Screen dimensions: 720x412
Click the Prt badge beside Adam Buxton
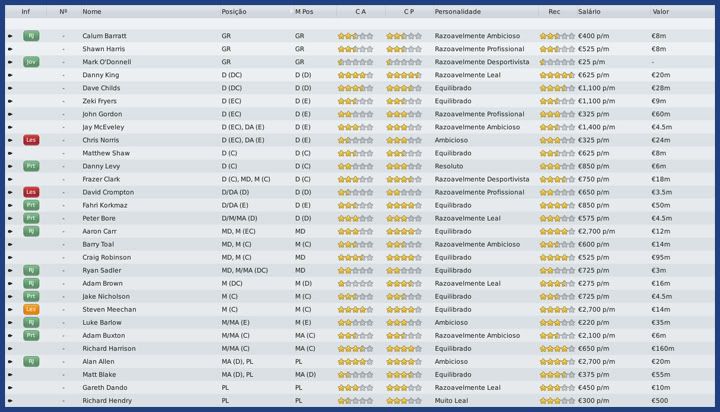tap(31, 335)
